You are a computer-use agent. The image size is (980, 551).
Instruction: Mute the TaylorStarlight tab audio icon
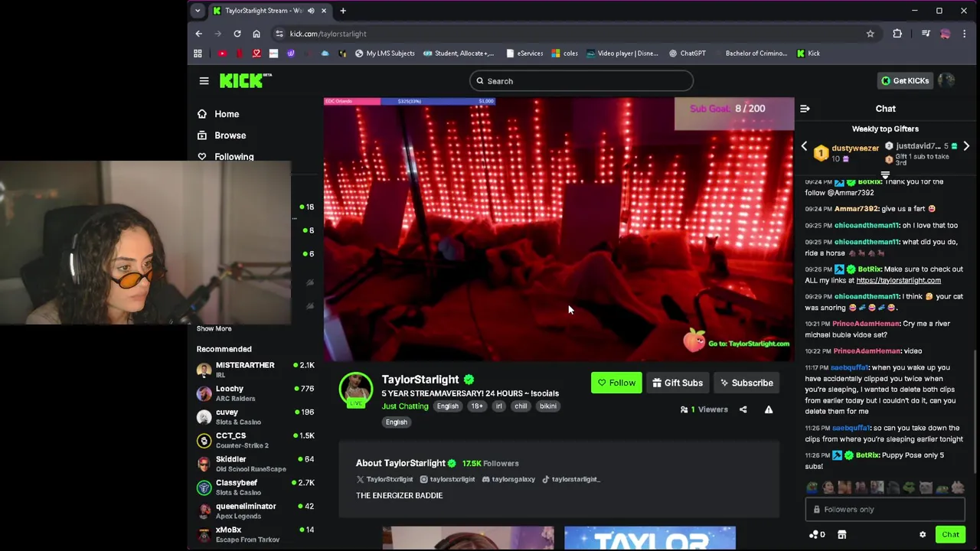point(310,11)
